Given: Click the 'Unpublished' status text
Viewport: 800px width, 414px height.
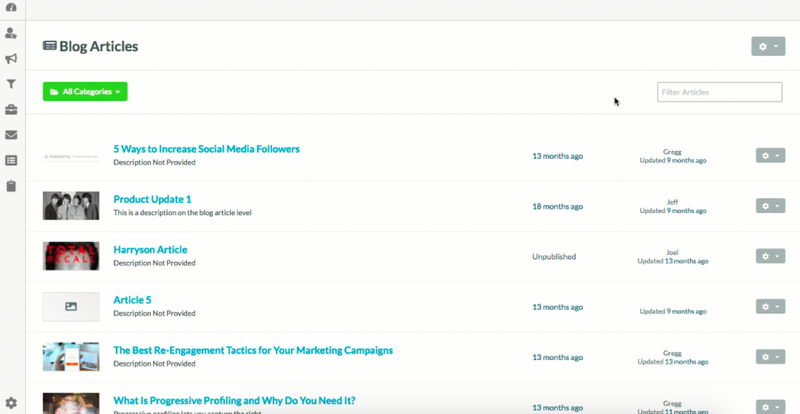Looking at the screenshot, I should (554, 257).
